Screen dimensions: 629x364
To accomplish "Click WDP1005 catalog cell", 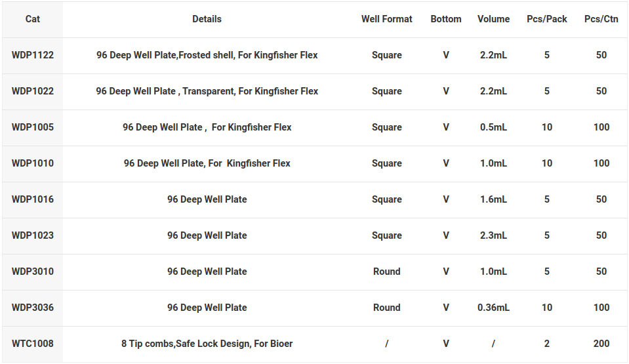I will tap(33, 128).
